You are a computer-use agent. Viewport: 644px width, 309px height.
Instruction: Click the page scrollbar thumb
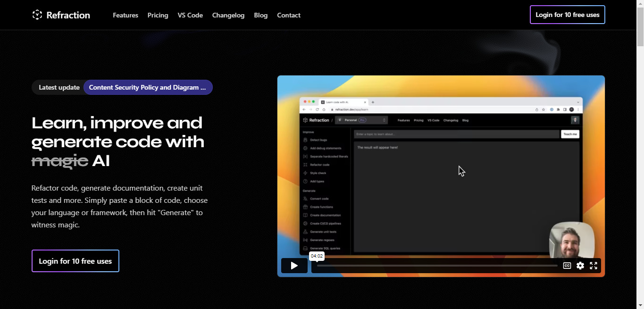(x=640, y=26)
